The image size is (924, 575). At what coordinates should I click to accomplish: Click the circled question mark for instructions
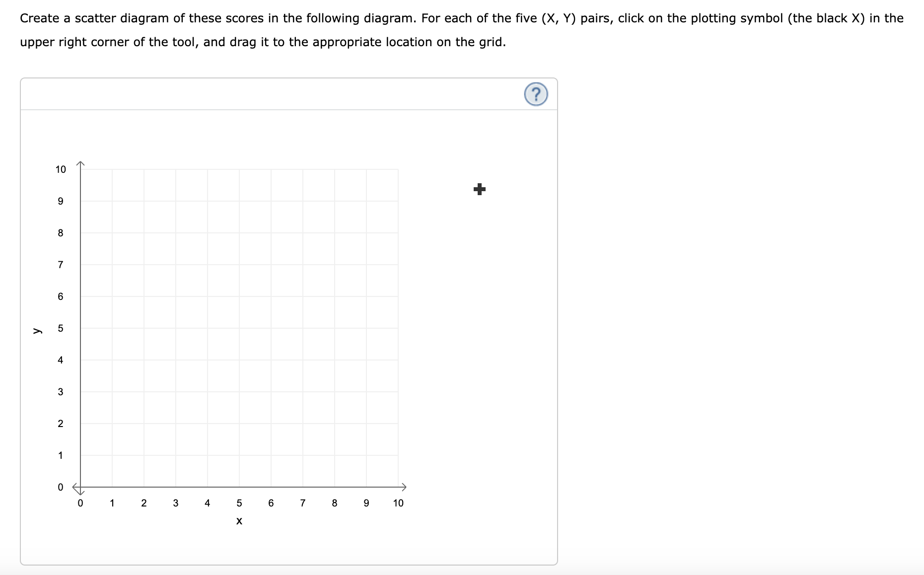coord(537,95)
